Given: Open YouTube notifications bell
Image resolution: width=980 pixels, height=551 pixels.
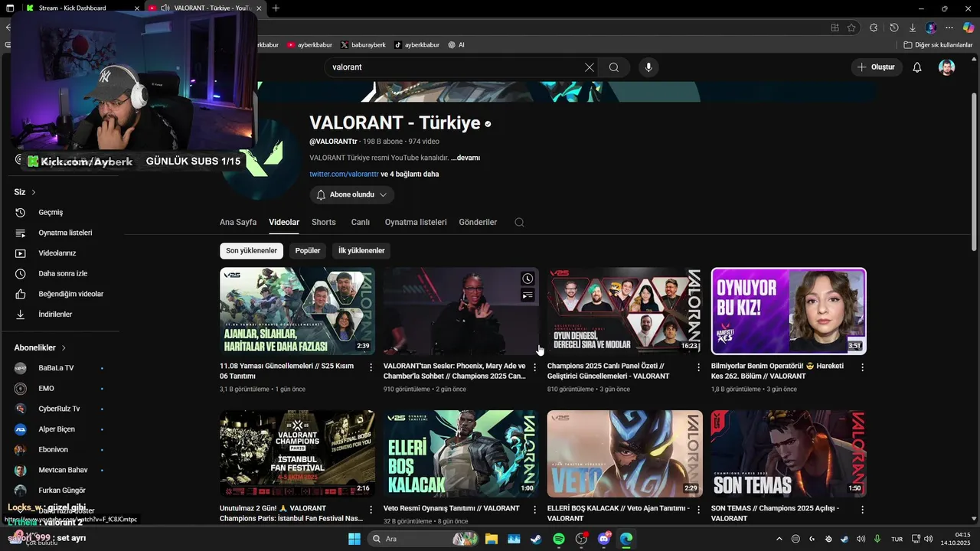Looking at the screenshot, I should click(917, 67).
